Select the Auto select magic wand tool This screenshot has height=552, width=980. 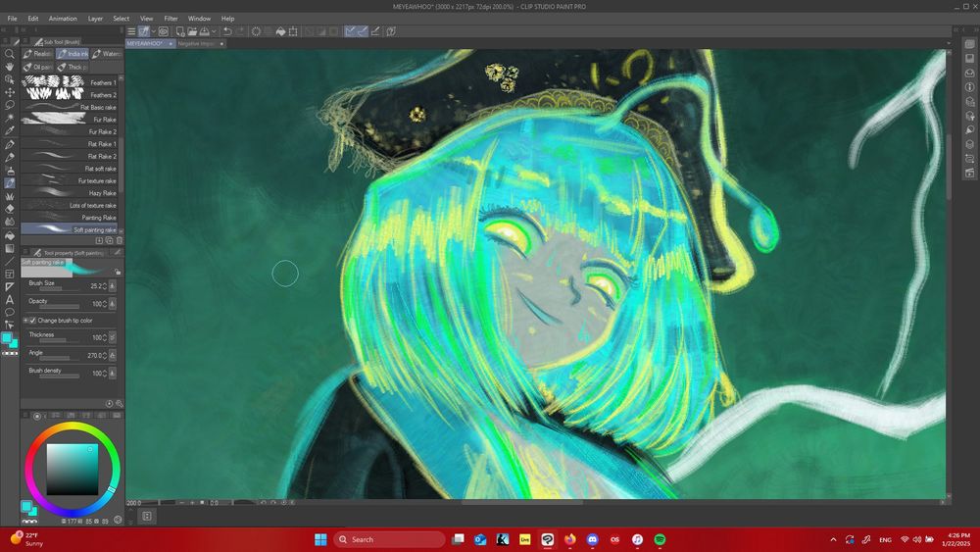pos(10,118)
